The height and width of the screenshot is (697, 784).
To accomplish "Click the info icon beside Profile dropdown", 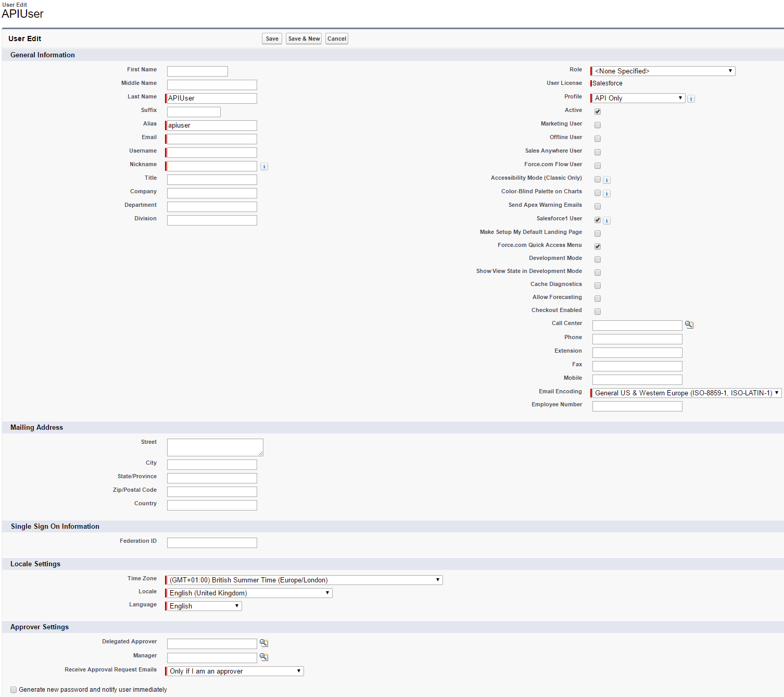I will 691,98.
